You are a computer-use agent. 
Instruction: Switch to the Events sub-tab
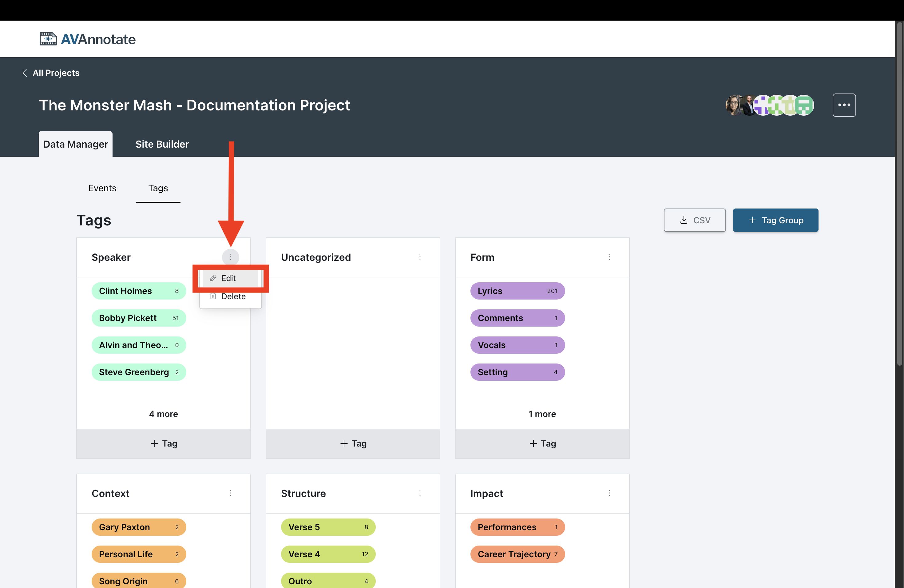(x=102, y=188)
